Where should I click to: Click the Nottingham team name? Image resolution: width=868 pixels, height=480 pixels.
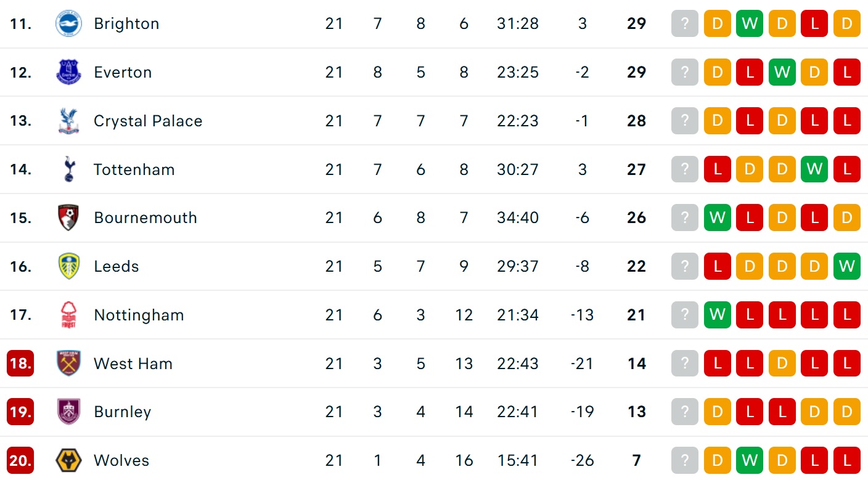tap(139, 315)
